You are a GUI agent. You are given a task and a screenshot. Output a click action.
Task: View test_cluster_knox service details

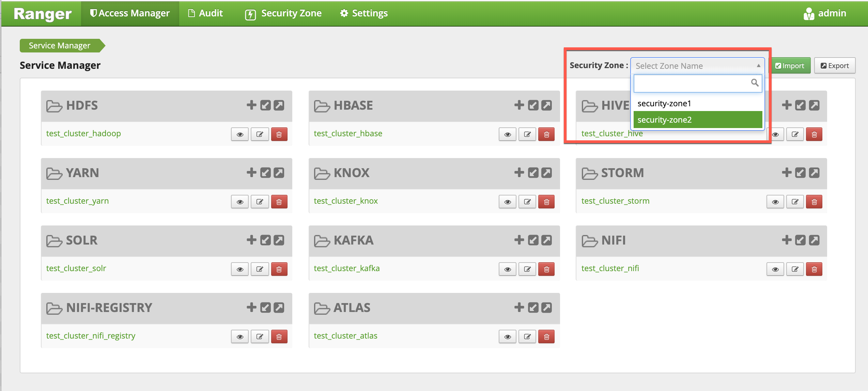point(508,202)
